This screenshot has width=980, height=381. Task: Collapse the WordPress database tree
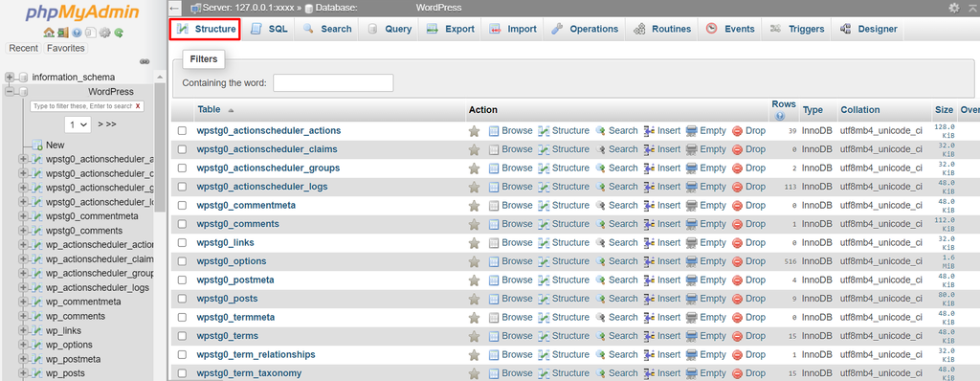(10, 91)
